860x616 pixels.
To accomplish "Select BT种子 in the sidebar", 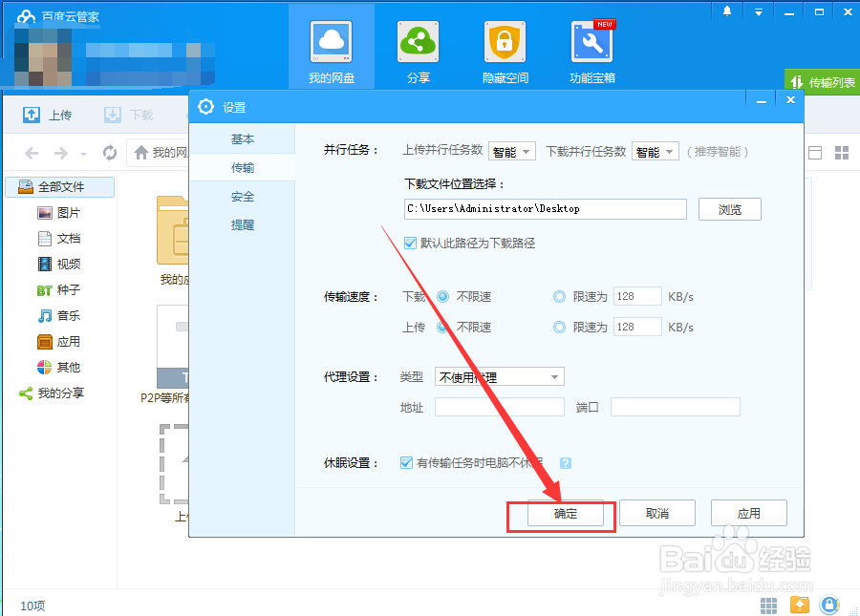I will [x=60, y=289].
